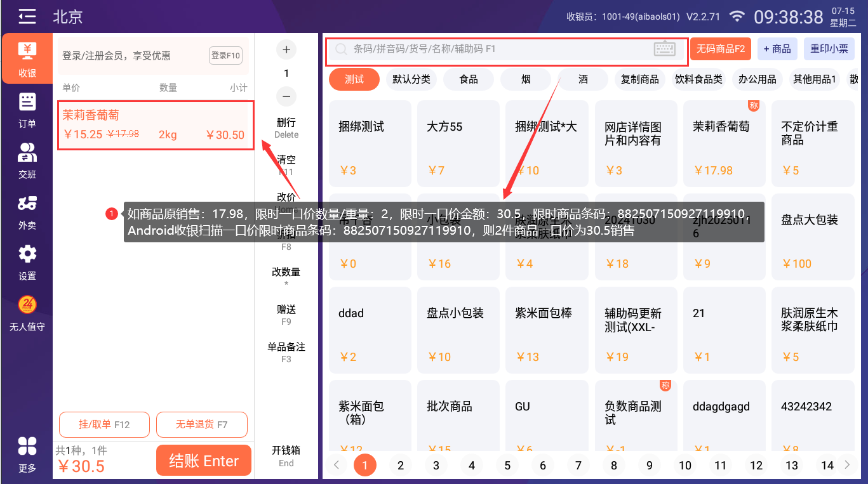Viewport: 868px width, 484px height.
Task: Decrease quantity with the minus button
Action: point(286,96)
